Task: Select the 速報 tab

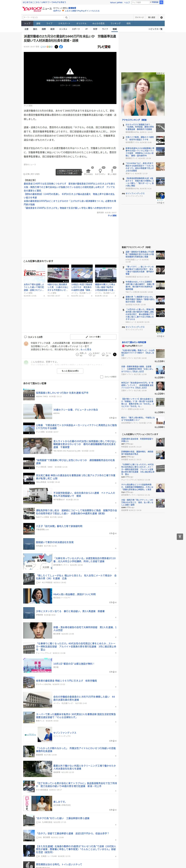Action: coord(38,24)
